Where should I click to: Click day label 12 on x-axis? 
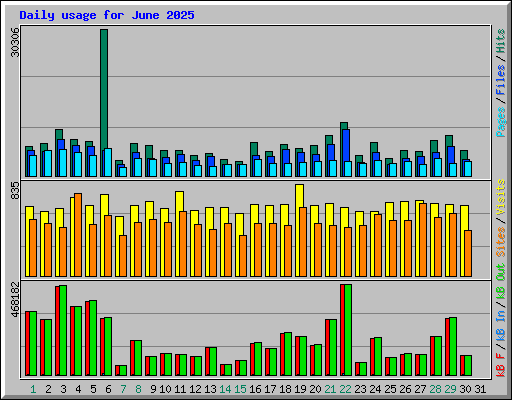195,389
